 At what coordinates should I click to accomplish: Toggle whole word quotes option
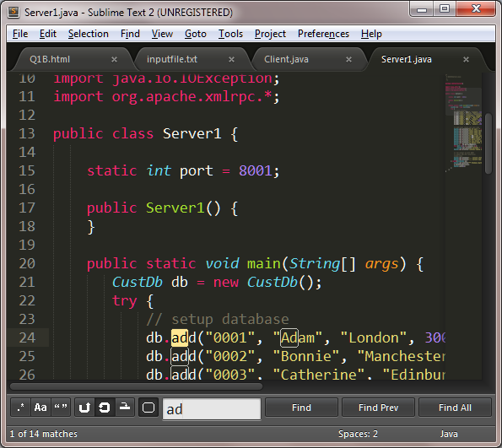click(x=61, y=408)
